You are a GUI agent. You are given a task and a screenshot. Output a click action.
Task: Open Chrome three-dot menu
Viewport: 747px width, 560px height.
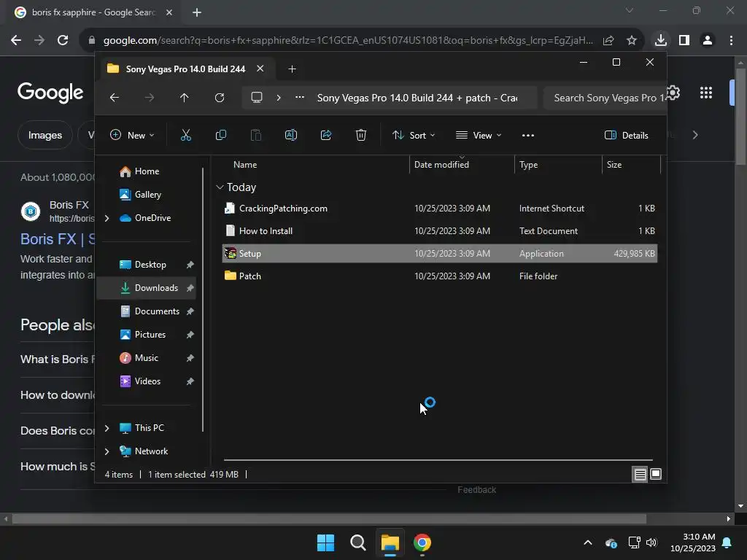731,41
